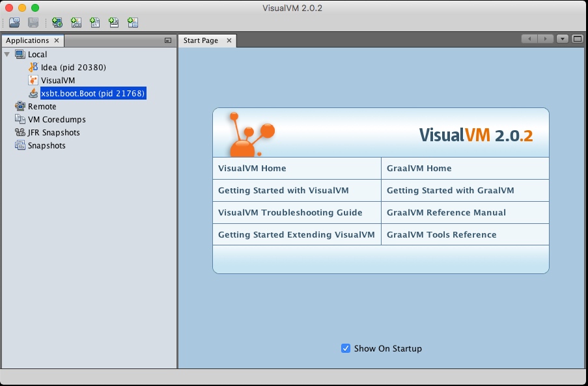Click the Show On Startup label text
Screen dimensions: 588x386
click(387, 348)
